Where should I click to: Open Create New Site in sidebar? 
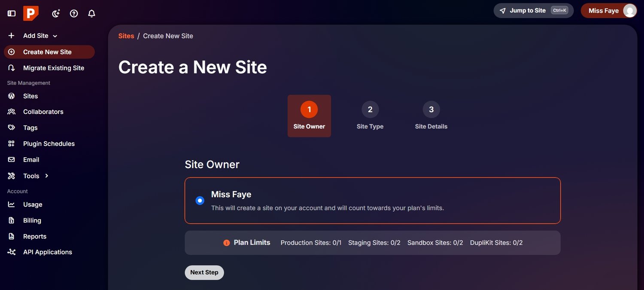pos(49,52)
